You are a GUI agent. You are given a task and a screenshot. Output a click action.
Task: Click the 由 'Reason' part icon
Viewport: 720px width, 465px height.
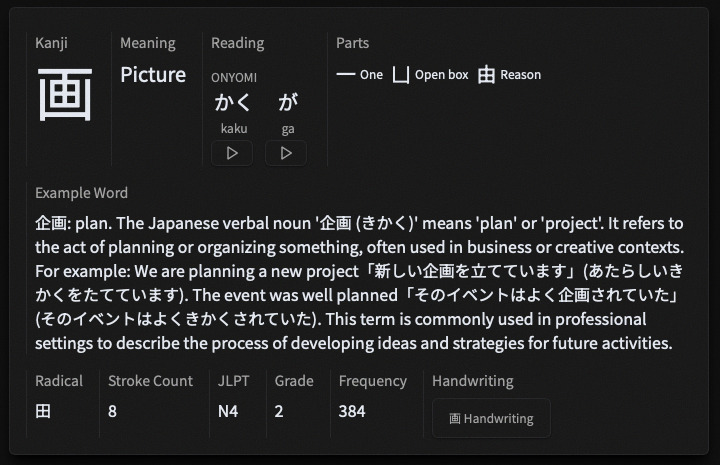tap(486, 74)
